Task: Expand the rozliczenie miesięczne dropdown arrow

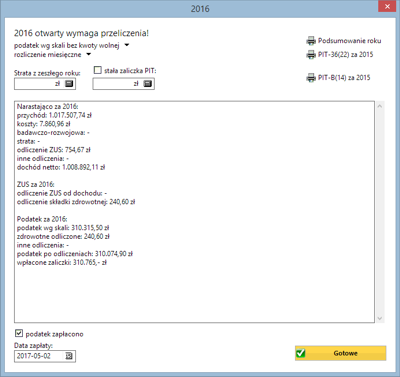Action: click(89, 54)
